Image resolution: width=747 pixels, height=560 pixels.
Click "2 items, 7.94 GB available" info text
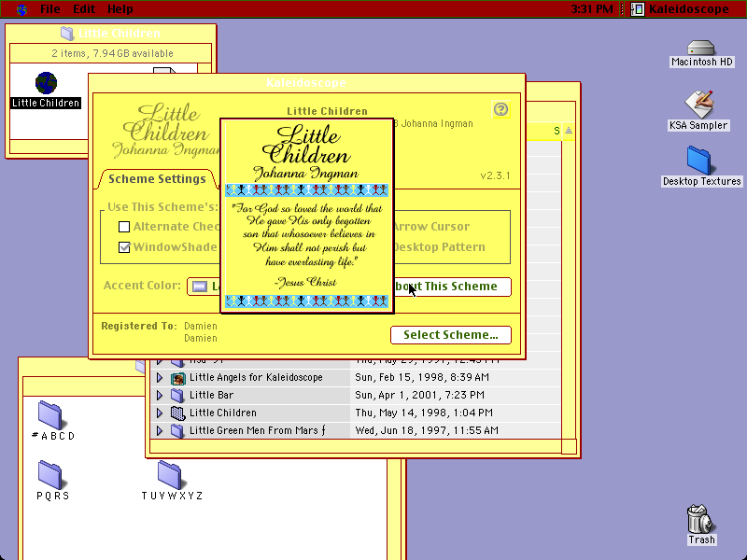pos(112,53)
